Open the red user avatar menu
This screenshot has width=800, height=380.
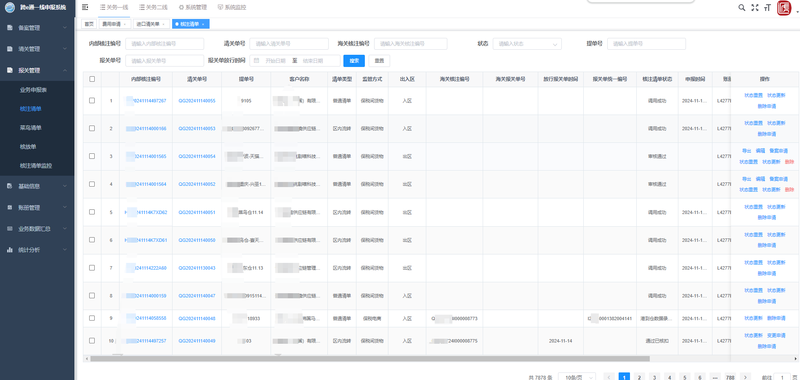[784, 8]
